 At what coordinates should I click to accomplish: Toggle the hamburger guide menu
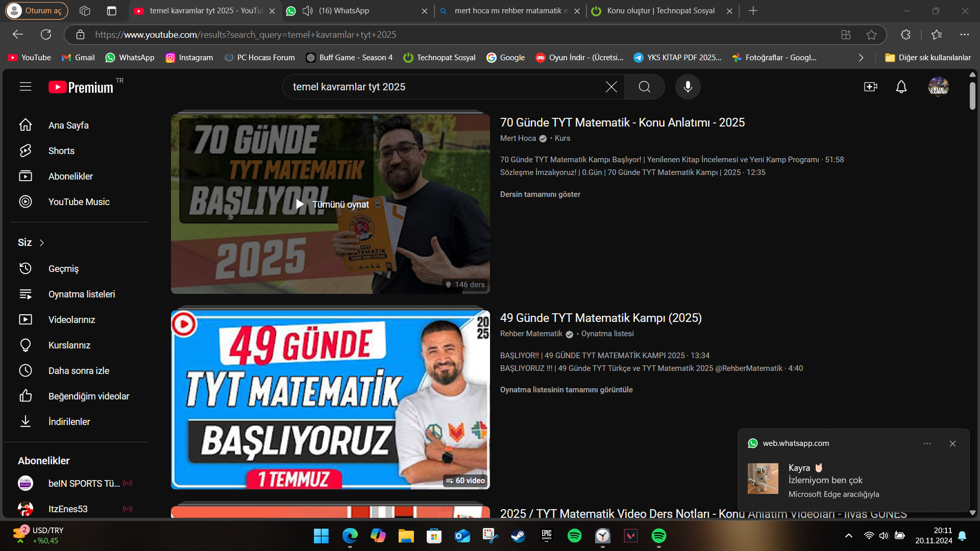[x=26, y=87]
